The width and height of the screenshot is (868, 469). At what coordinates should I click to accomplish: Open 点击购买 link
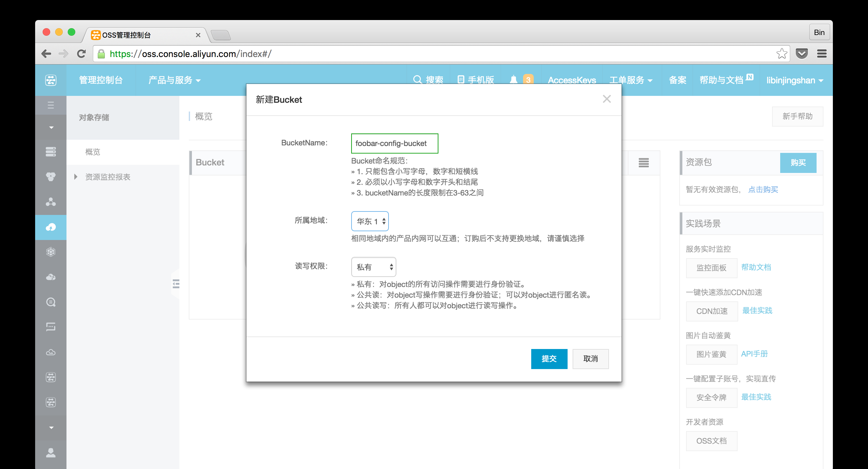click(x=763, y=190)
